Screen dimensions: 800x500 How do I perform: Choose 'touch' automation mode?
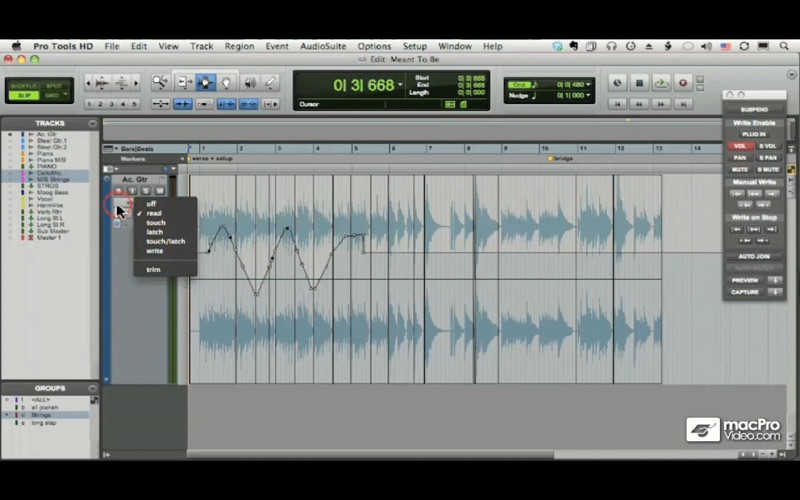(x=156, y=222)
